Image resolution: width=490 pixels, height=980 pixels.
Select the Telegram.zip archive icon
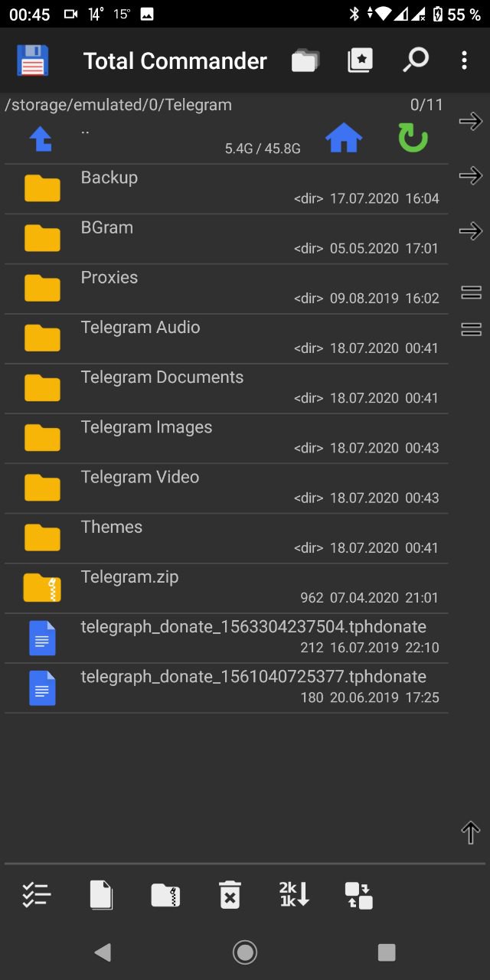42,587
